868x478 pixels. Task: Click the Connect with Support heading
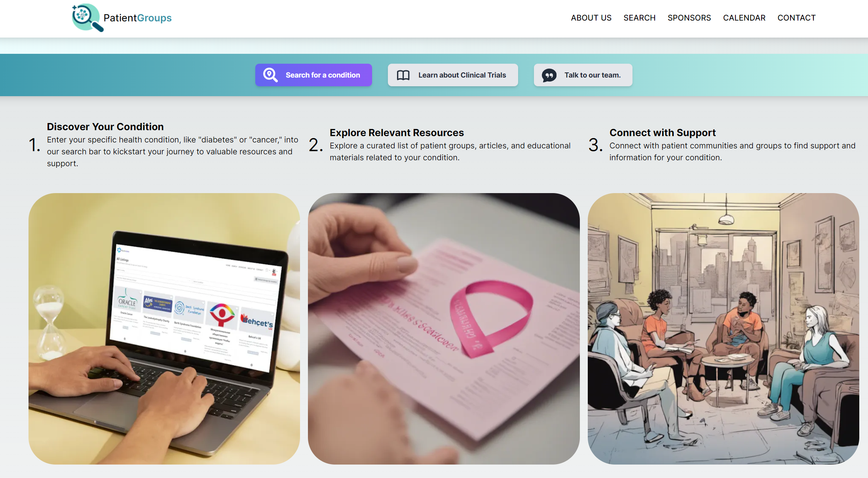pyautogui.click(x=663, y=133)
